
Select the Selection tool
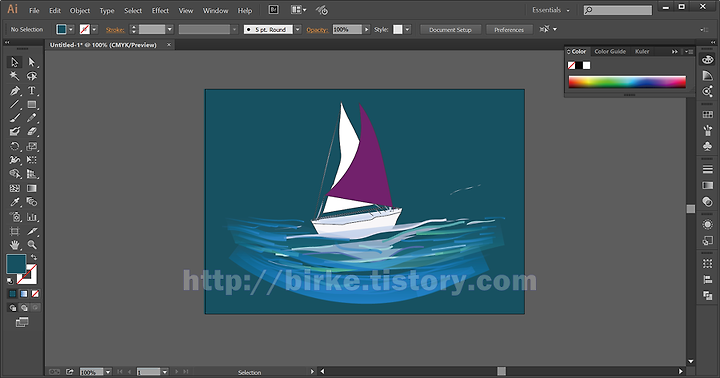[x=15, y=62]
